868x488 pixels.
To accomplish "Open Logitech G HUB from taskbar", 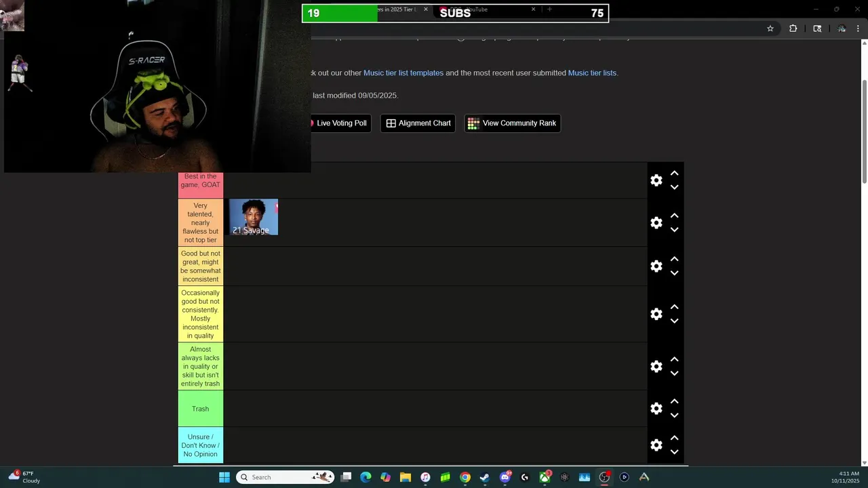I will pyautogui.click(x=525, y=477).
